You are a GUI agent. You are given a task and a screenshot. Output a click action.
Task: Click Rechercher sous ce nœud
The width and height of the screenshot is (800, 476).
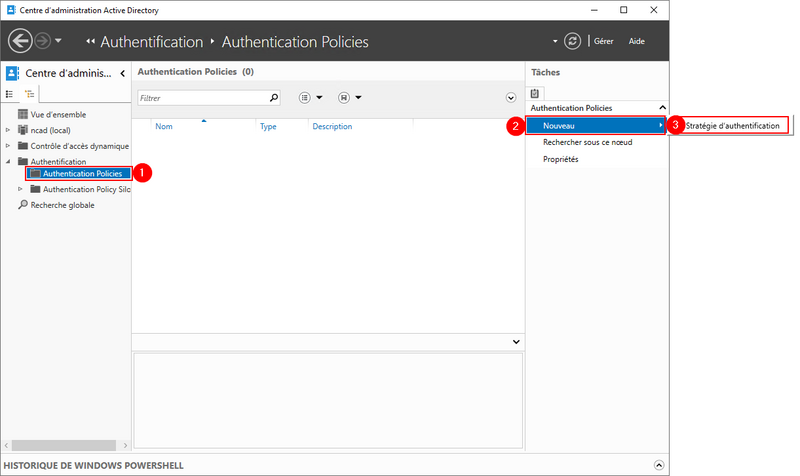click(x=587, y=142)
